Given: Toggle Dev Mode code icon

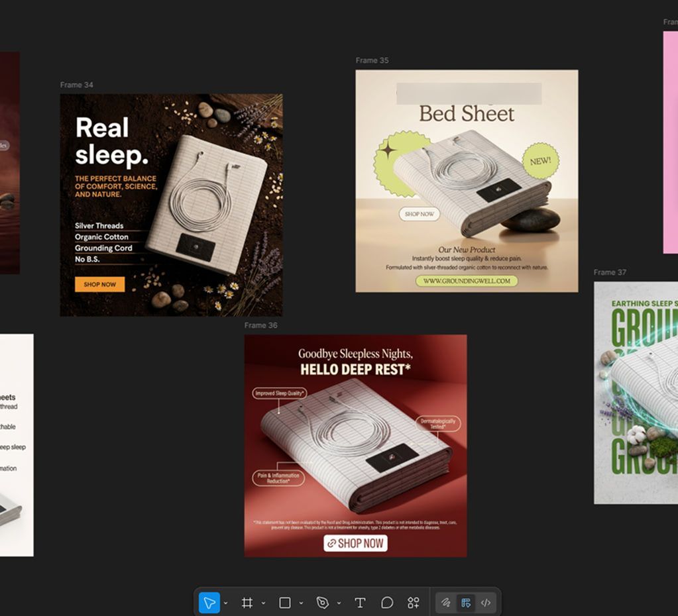Looking at the screenshot, I should (x=486, y=603).
